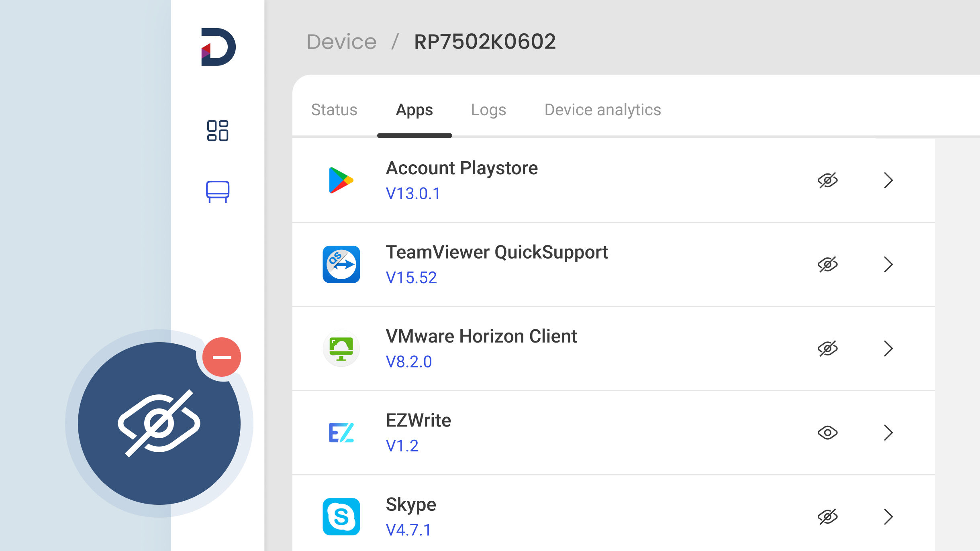
Task: Click the display/monitor icon in sidebar
Action: point(218,191)
